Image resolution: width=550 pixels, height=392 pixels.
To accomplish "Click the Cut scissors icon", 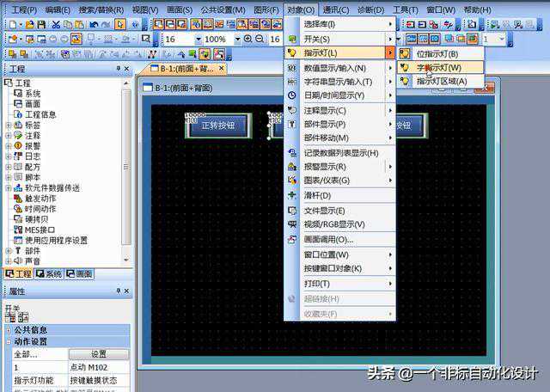I will click(x=55, y=24).
